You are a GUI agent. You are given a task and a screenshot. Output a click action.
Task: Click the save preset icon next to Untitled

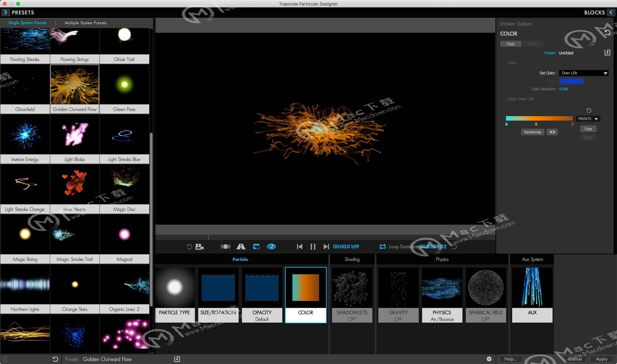607,52
